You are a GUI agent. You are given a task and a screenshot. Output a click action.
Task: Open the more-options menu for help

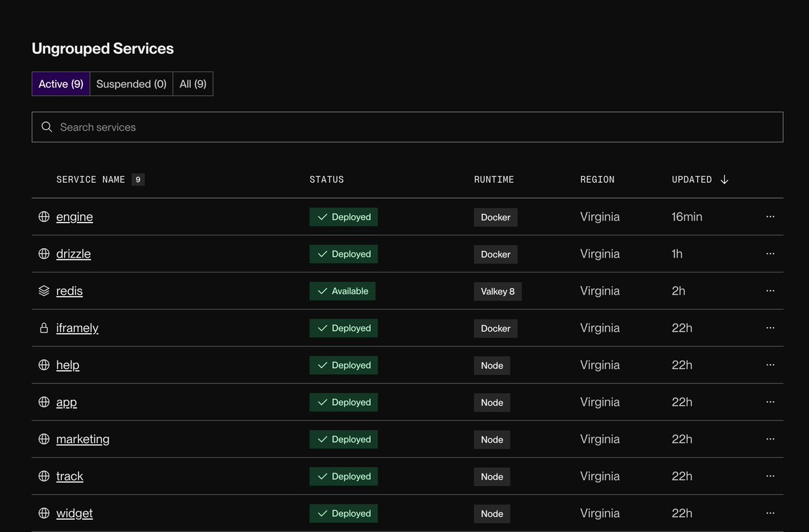[771, 365]
